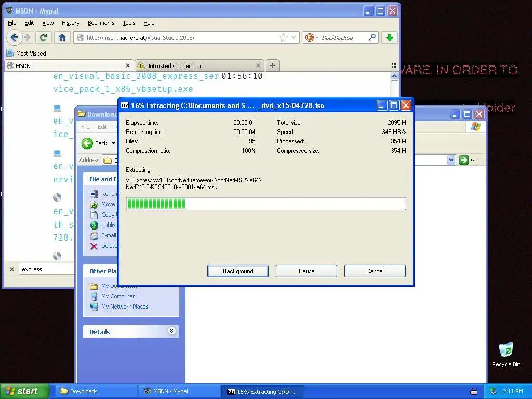The image size is (532, 399).
Task: Open the Tools menu in Mypal
Action: pos(129,23)
